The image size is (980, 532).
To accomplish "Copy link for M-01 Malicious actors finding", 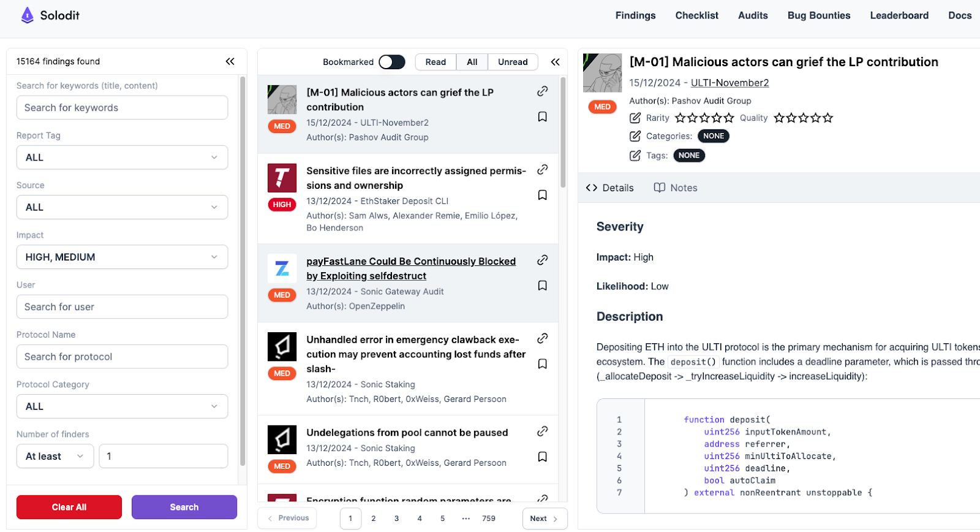I will [542, 91].
